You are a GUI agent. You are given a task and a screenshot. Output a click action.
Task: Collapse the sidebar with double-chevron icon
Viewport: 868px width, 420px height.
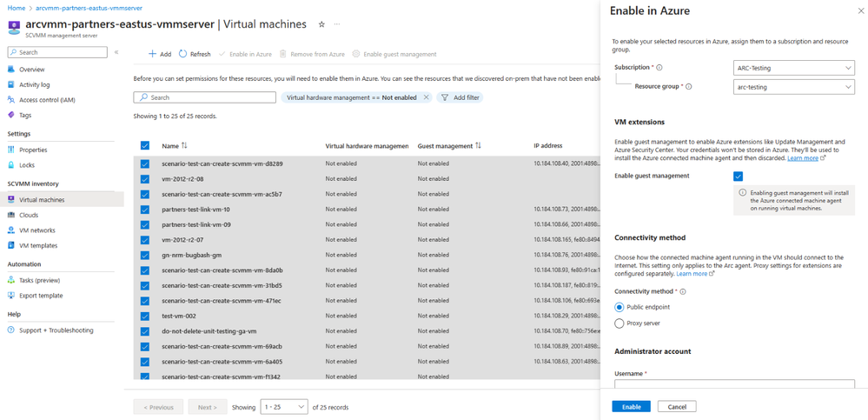[x=116, y=52]
